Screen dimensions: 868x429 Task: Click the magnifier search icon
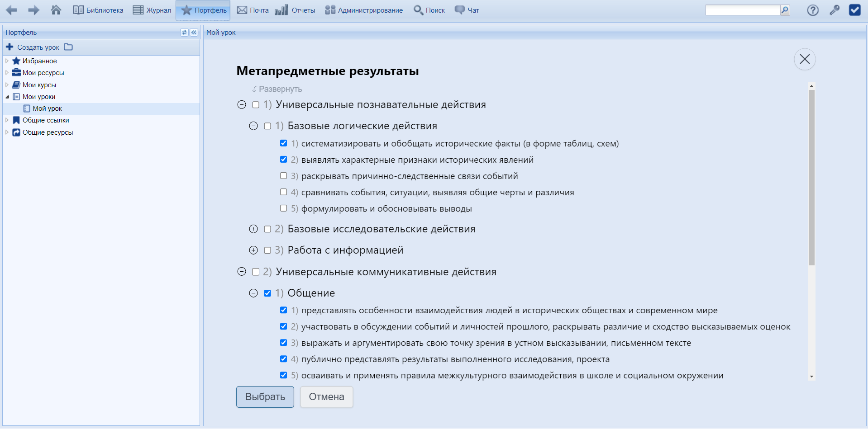785,10
